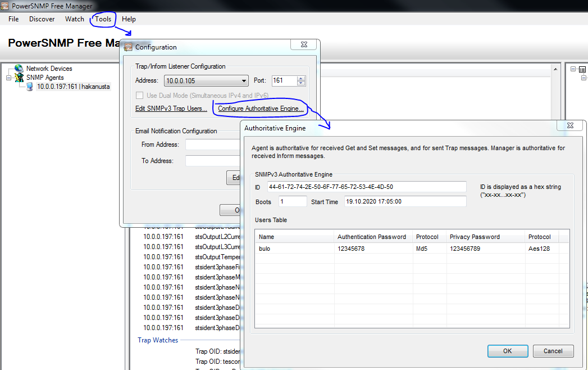
Task: Click the engine ID hex string field
Action: pyautogui.click(x=367, y=187)
